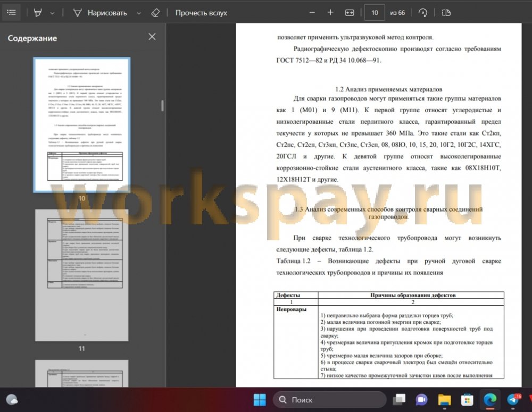Click the fit to width icon
Viewport: 532px width, 412px height.
point(350,13)
